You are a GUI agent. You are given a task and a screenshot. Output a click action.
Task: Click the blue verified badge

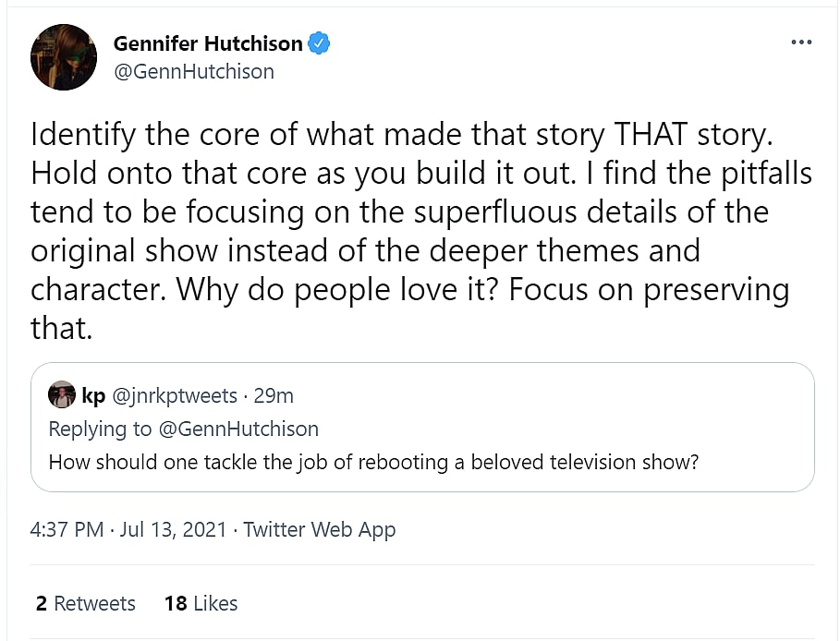(x=319, y=43)
